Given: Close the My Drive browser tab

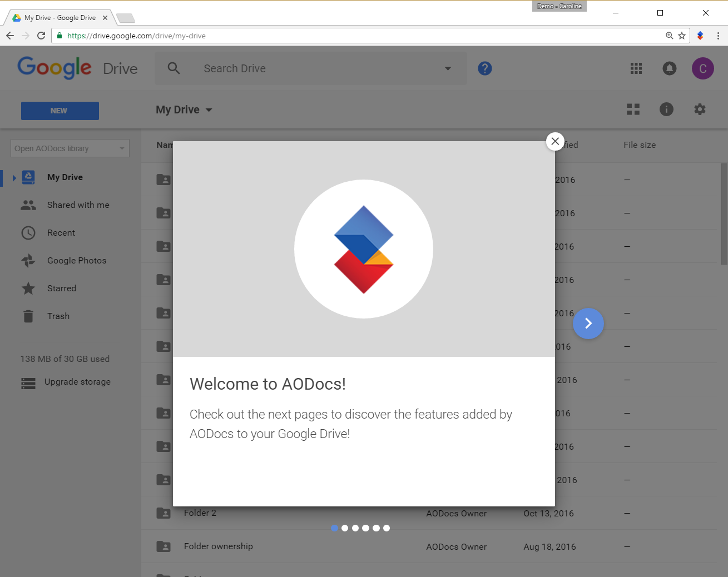Looking at the screenshot, I should (x=105, y=18).
